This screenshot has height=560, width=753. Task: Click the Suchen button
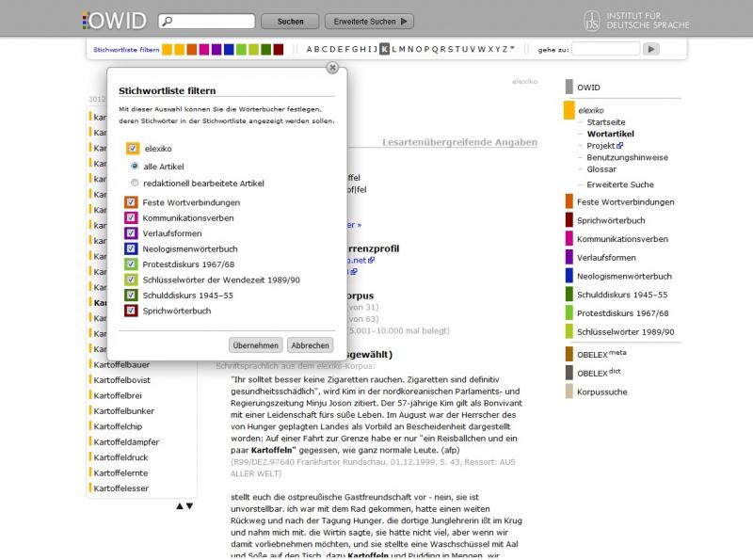[x=290, y=22]
